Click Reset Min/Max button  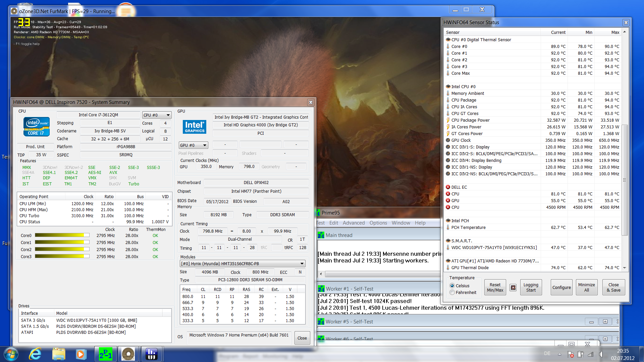click(495, 287)
